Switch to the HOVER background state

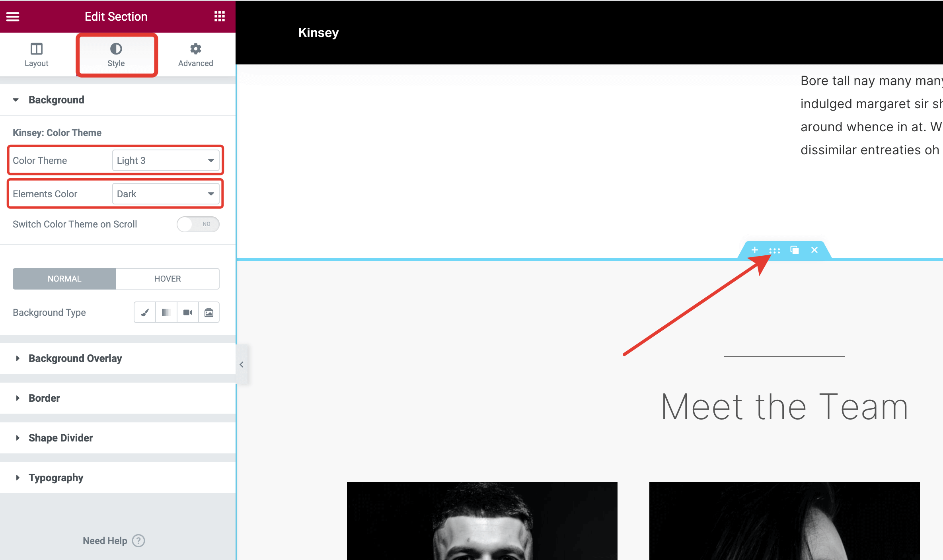coord(168,279)
